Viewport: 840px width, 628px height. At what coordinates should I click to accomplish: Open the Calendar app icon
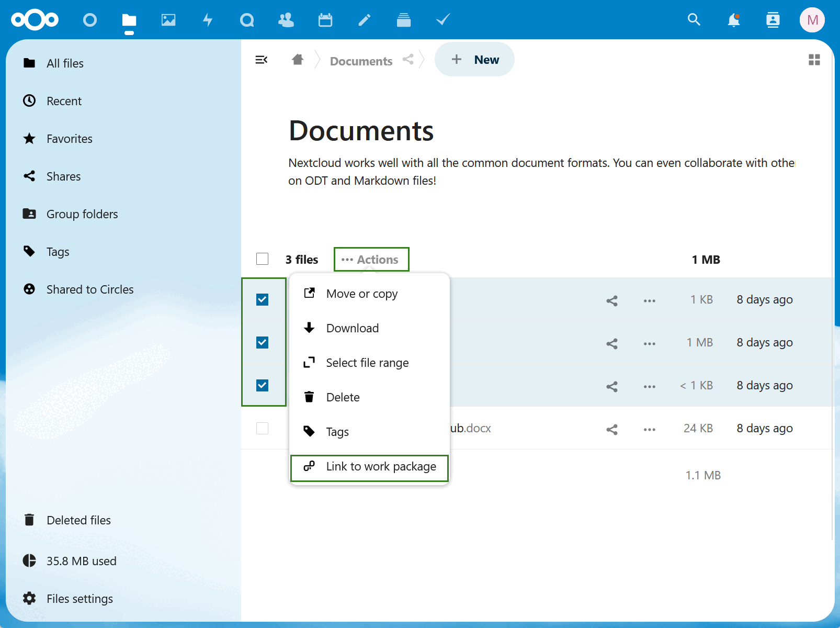(x=325, y=20)
